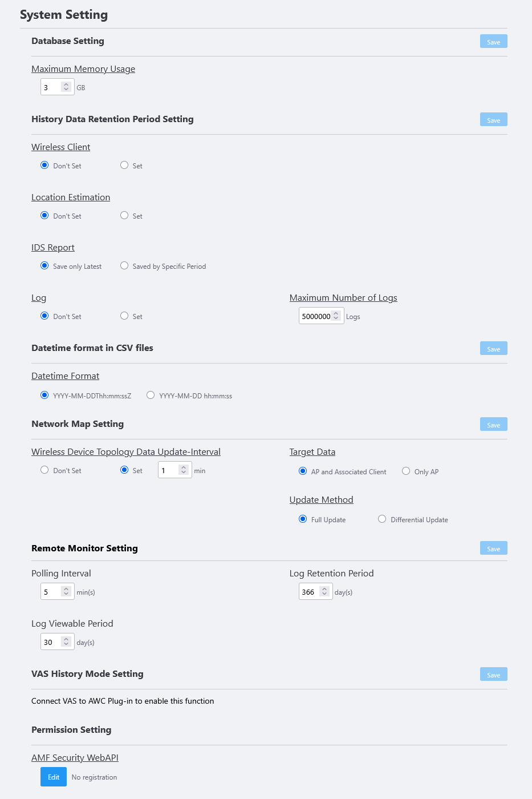Click the Maximum Memory Usage stepper arrows
Viewport: 532px width, 799px height.
pyautogui.click(x=66, y=87)
